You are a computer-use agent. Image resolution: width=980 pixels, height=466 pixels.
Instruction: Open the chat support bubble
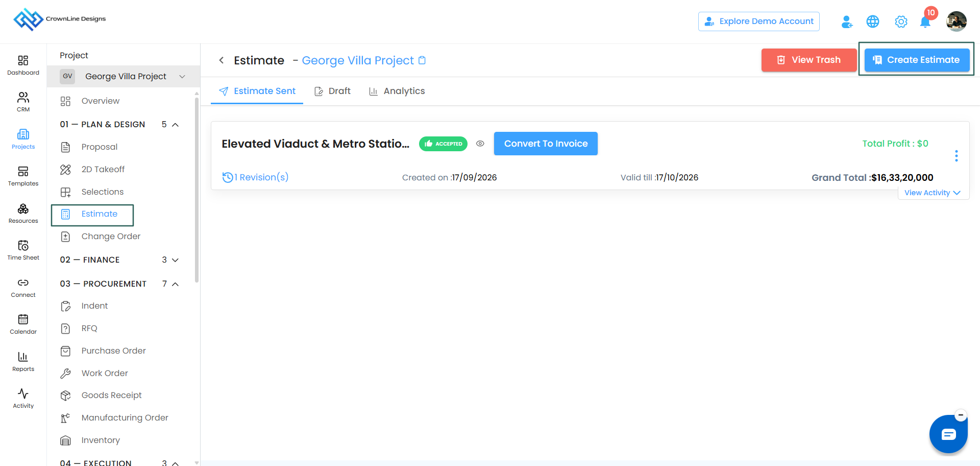(948, 434)
